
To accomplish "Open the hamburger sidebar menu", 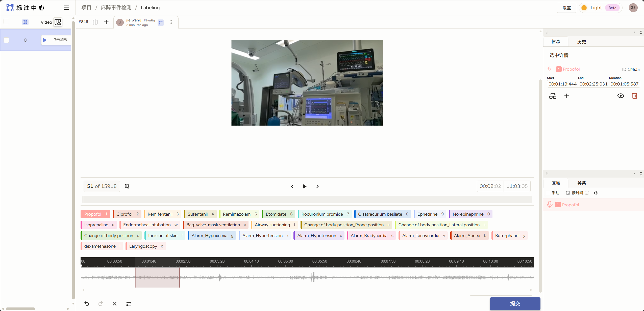I will (66, 8).
